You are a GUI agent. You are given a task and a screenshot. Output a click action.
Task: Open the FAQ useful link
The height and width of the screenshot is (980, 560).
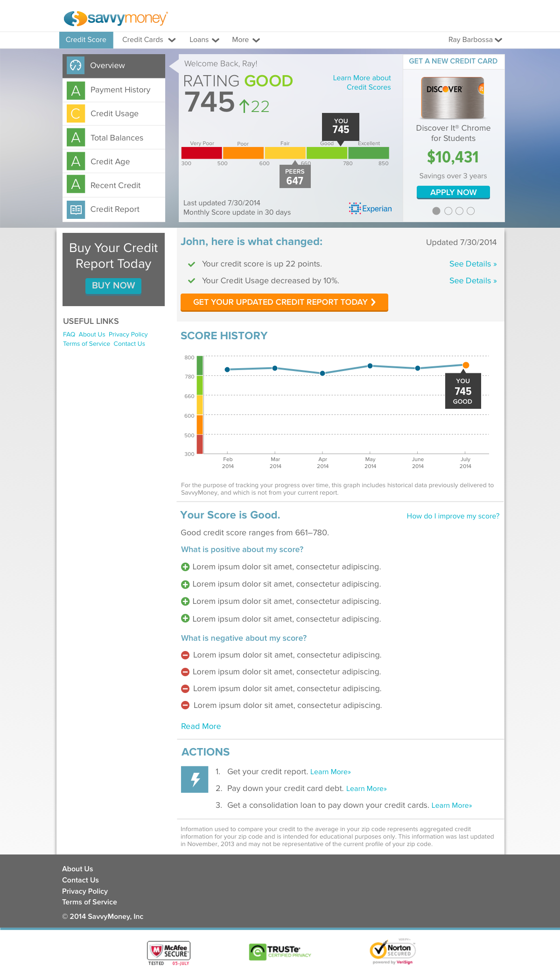69,335
